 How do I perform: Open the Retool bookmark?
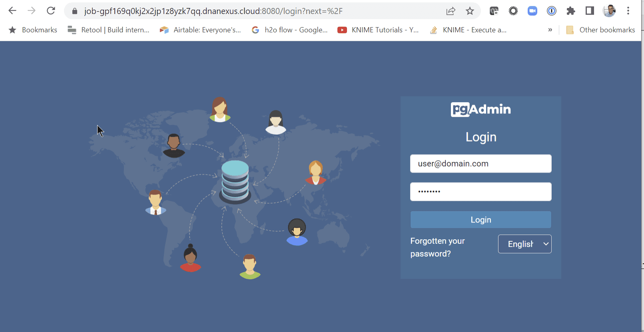[109, 30]
